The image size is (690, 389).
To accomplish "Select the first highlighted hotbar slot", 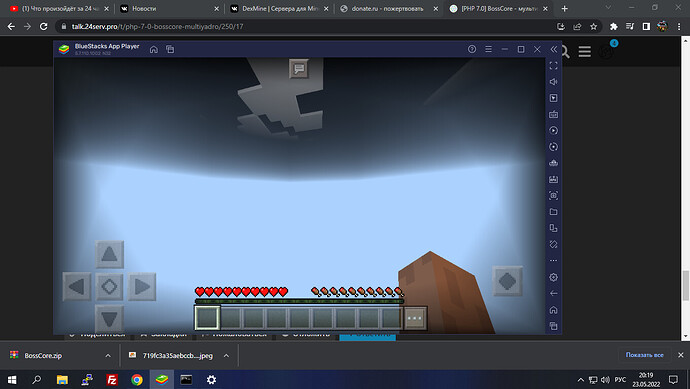I will 207,317.
